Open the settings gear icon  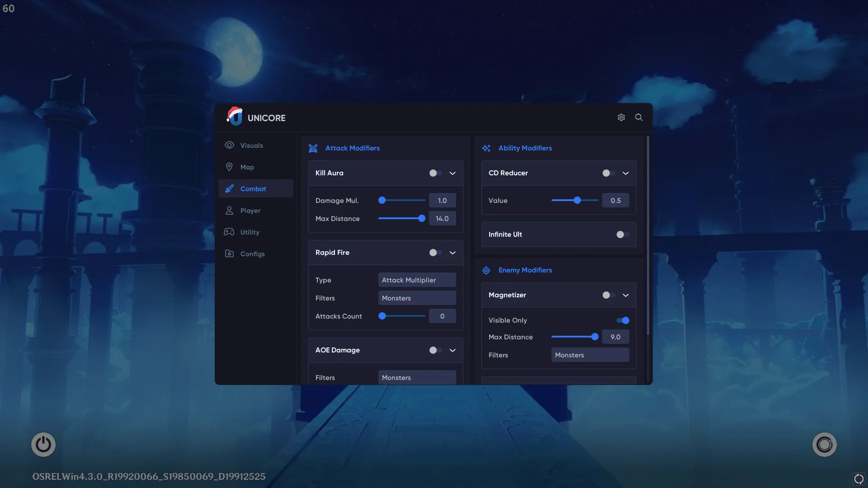(621, 117)
